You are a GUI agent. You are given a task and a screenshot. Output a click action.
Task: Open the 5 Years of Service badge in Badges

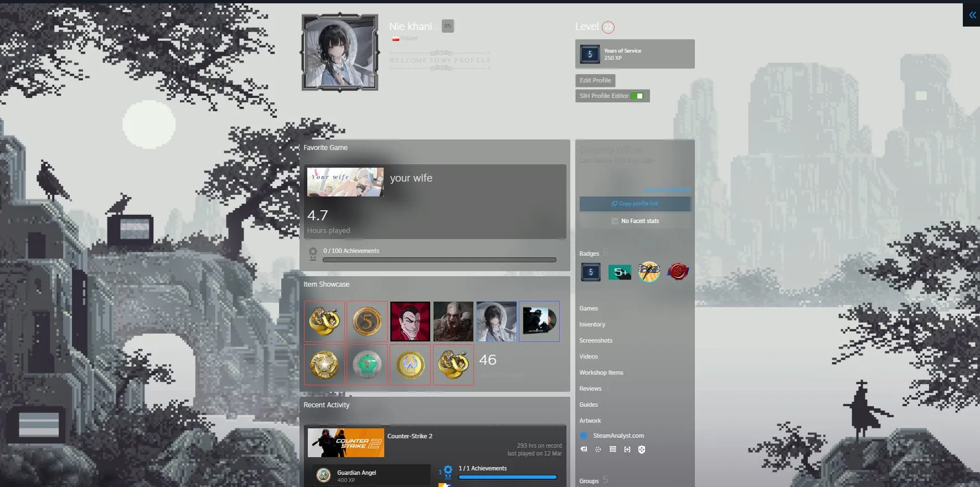[x=591, y=272]
